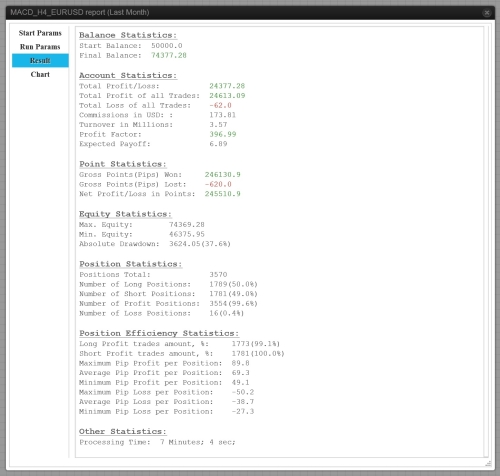Click the Position Efficiency Statistics heading
This screenshot has height=476, width=500.
pyautogui.click(x=159, y=333)
